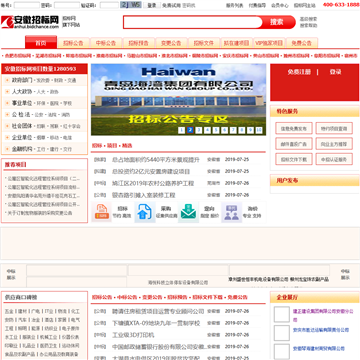The image size is (360, 360).
Task: Jump to banner slide 8
Action: pyautogui.click(x=242, y=130)
